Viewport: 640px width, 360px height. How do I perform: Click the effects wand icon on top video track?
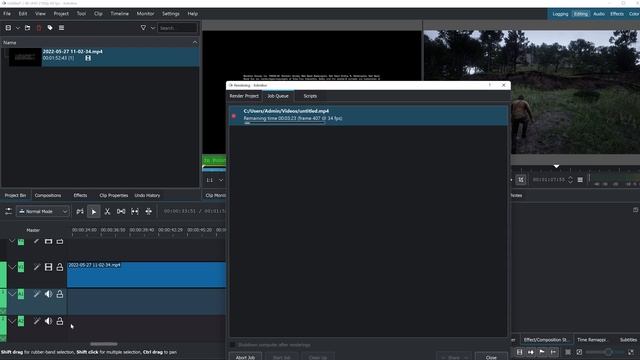tap(36, 241)
